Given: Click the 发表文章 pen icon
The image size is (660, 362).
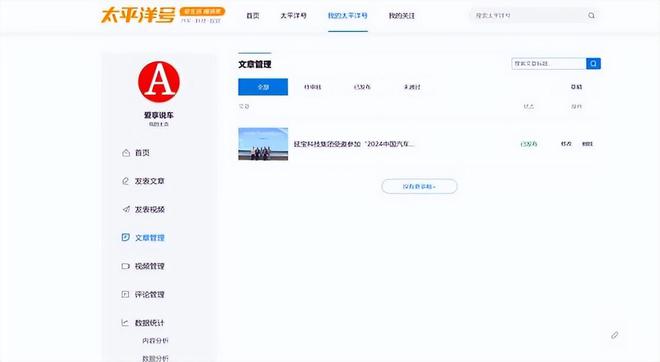Looking at the screenshot, I should [125, 181].
